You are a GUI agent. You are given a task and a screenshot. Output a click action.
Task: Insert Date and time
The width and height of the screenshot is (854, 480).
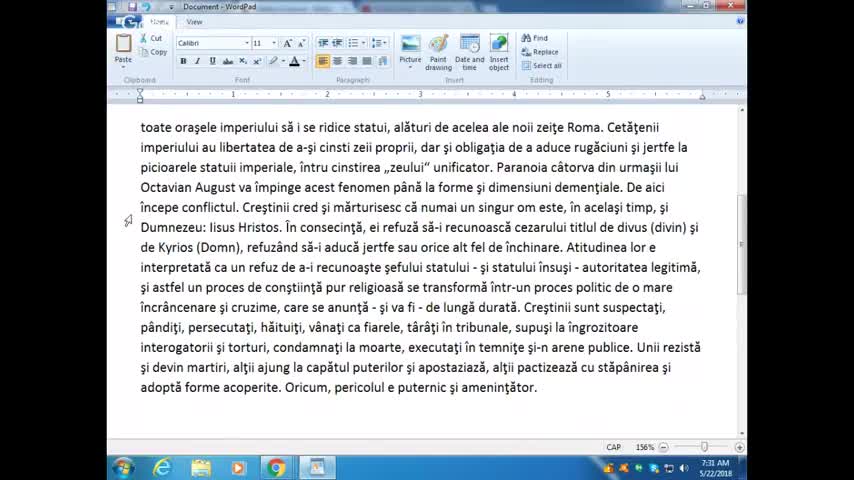tap(469, 52)
